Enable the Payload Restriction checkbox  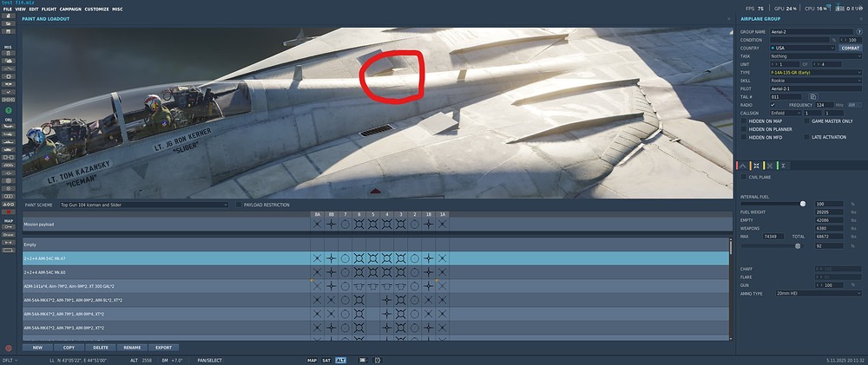click(239, 205)
